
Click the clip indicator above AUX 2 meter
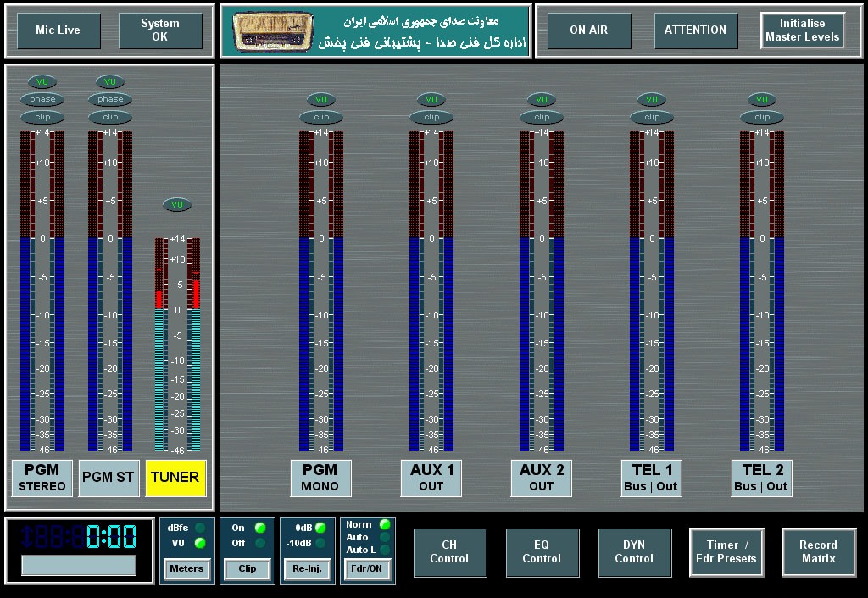[542, 118]
